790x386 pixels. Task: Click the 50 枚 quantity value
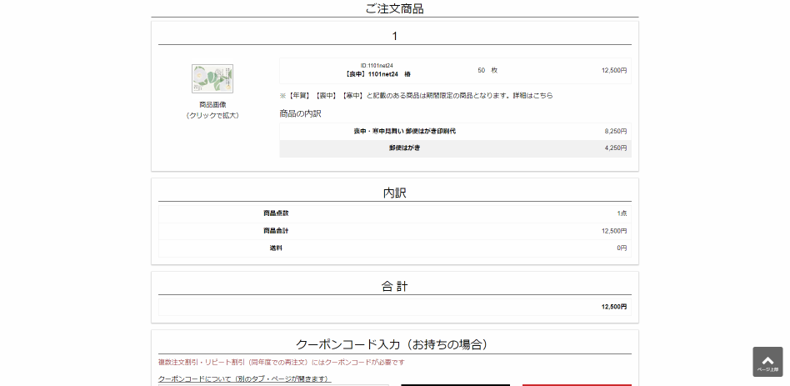tap(487, 71)
